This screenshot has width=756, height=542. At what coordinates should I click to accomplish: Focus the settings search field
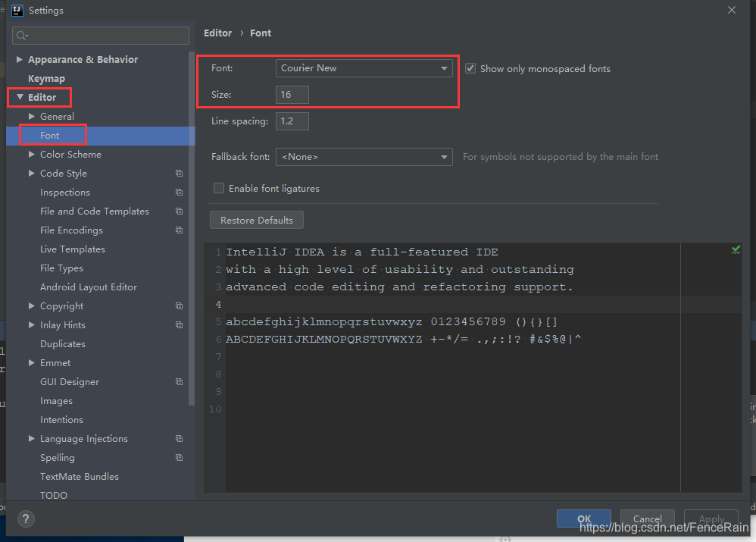(100, 35)
